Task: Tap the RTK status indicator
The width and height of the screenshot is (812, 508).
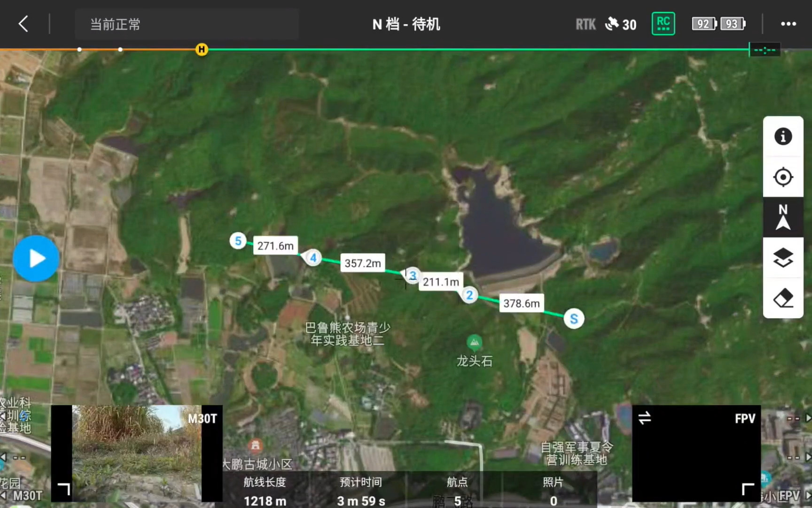Action: (x=586, y=24)
